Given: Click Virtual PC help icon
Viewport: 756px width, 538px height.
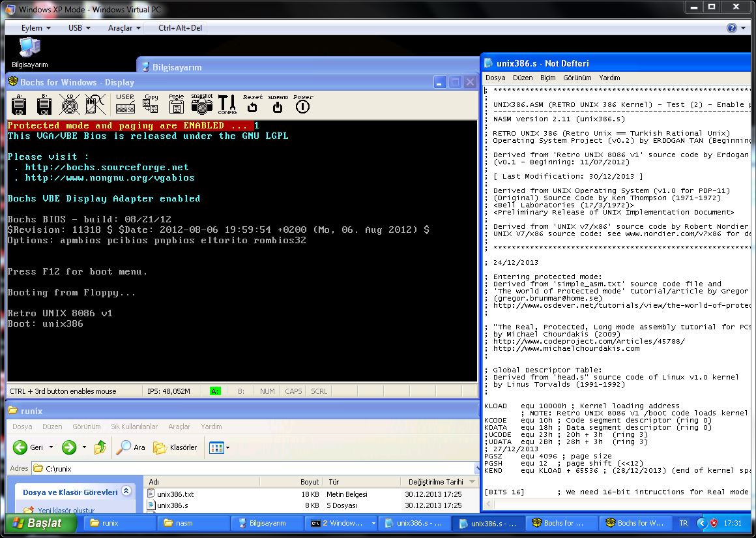Looking at the screenshot, I should (x=731, y=28).
